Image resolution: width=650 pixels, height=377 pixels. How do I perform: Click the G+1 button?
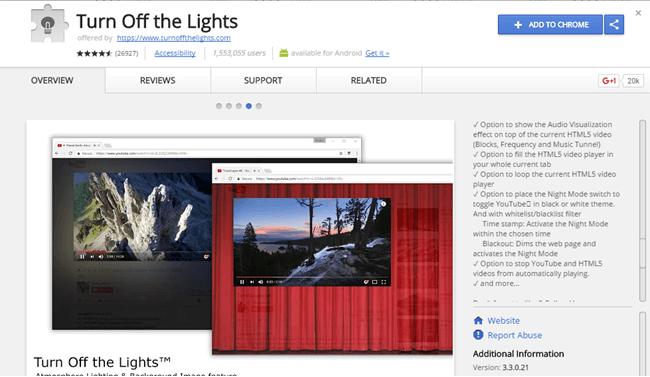tap(609, 80)
